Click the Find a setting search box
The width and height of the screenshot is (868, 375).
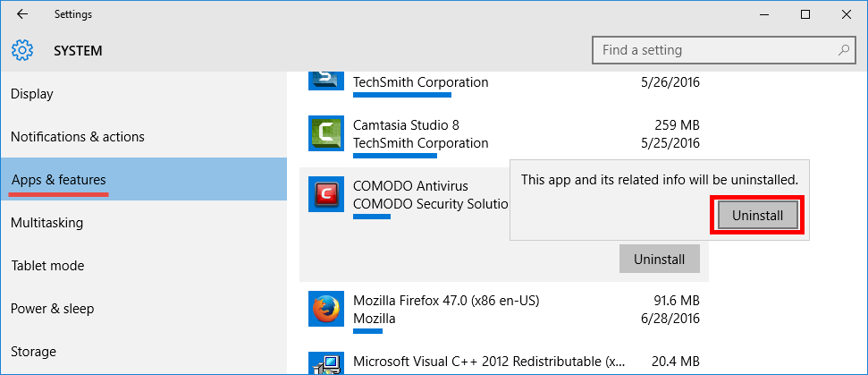click(x=715, y=50)
